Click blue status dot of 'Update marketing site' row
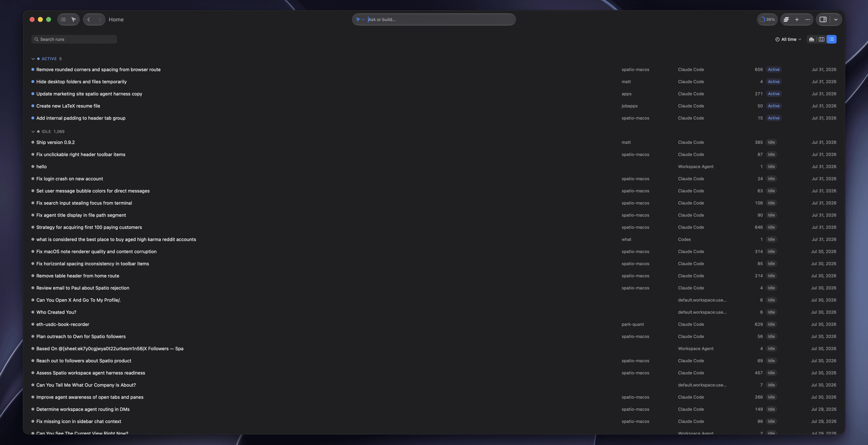This screenshot has height=445, width=868. 33,94
